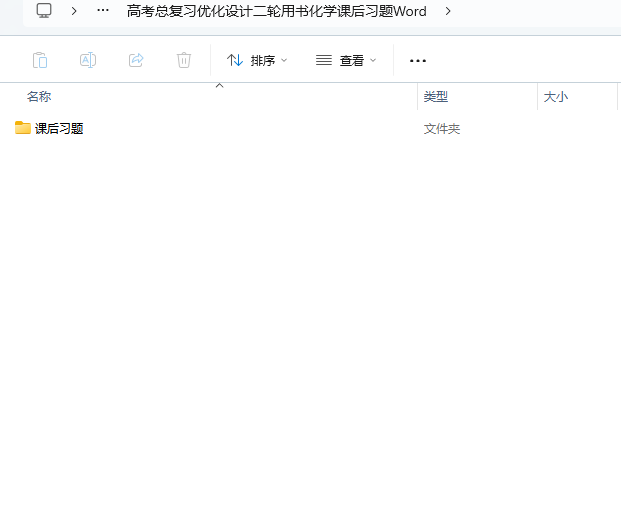Sort by the 大小 column header
The height and width of the screenshot is (506, 621).
(555, 97)
